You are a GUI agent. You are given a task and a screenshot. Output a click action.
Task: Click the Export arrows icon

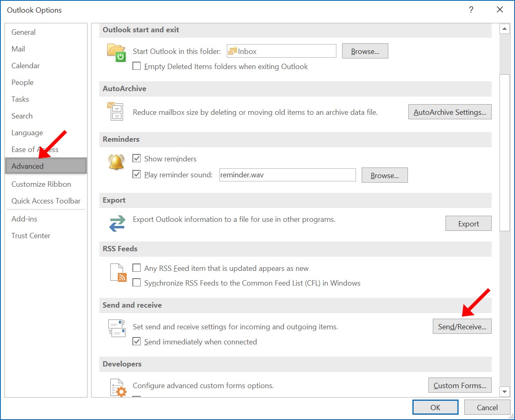pyautogui.click(x=117, y=223)
